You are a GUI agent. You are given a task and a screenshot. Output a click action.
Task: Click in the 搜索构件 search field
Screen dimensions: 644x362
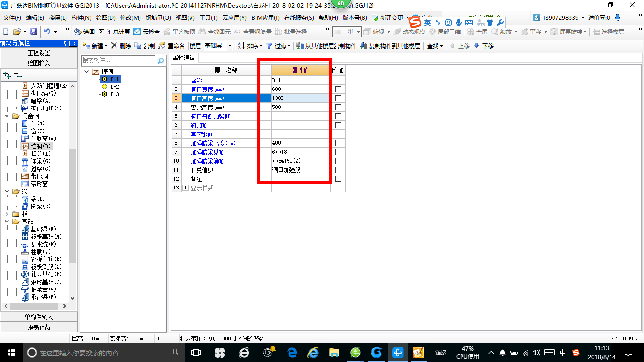(118, 60)
